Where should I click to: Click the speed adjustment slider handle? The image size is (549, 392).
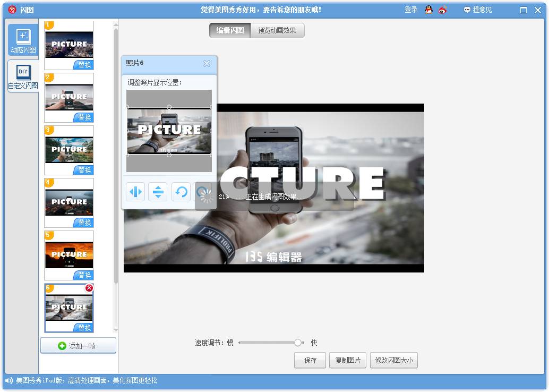click(x=298, y=343)
